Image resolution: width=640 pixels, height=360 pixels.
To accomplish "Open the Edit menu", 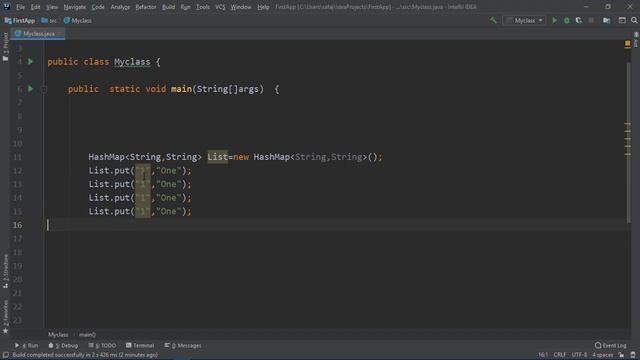I will tap(36, 7).
